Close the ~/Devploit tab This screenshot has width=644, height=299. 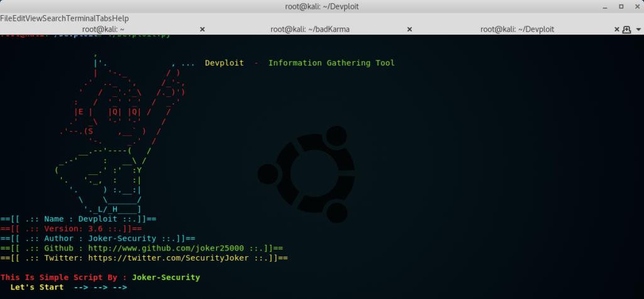pyautogui.click(x=616, y=29)
